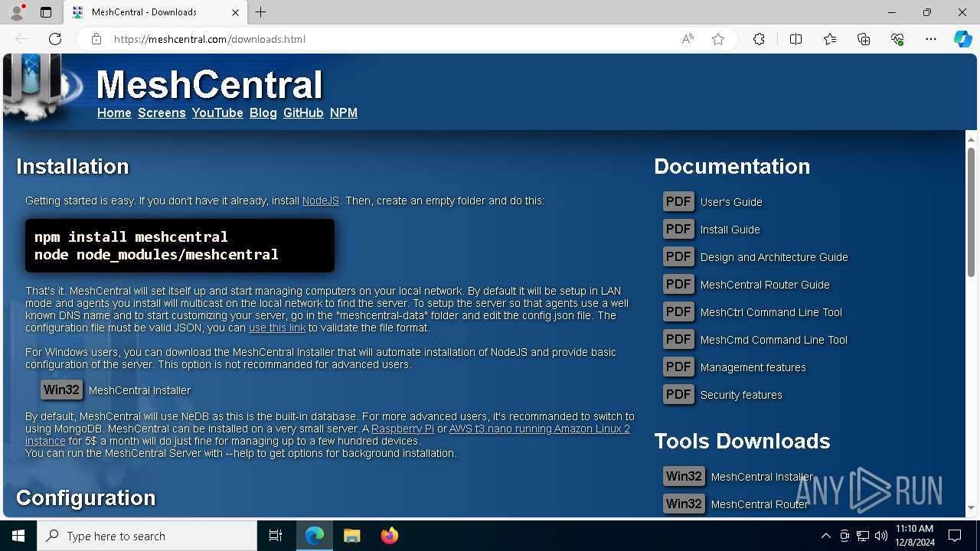The image size is (980, 551).
Task: Open the notification center
Action: click(x=955, y=536)
